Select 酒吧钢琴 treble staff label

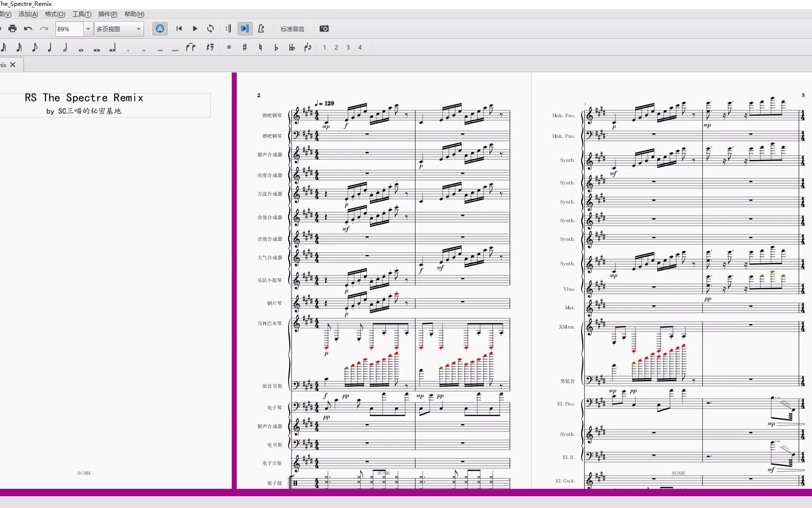tap(272, 116)
